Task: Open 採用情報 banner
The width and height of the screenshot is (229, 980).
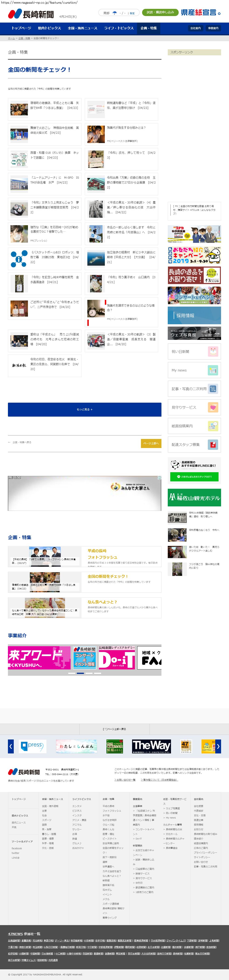Action: (194, 315)
